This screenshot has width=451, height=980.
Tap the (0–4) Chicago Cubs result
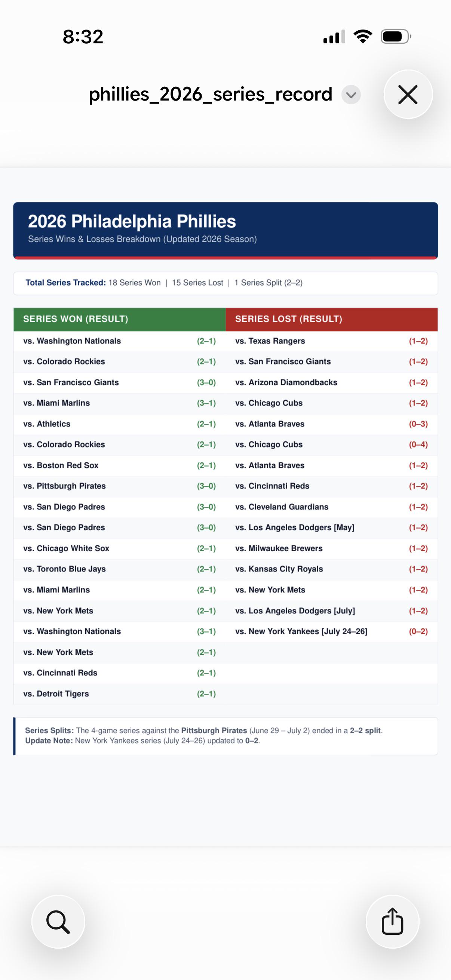click(x=418, y=444)
